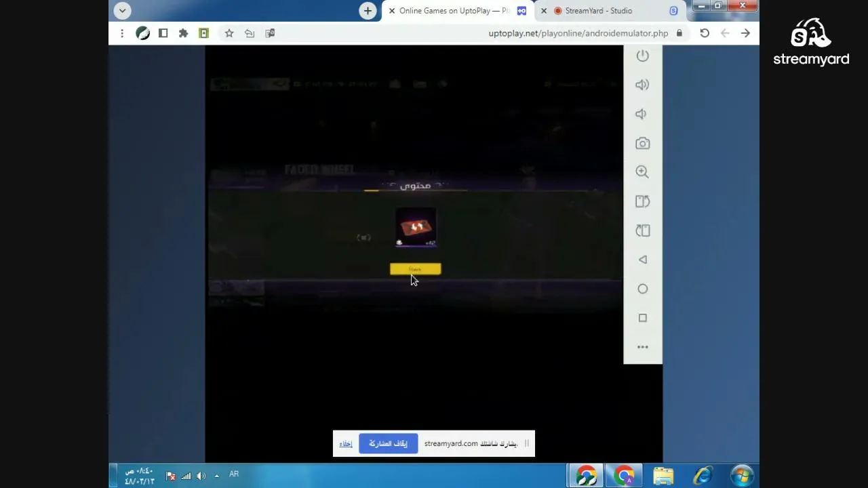Go back in browser history
Screen dimensions: 868x488
pyautogui.click(x=725, y=33)
